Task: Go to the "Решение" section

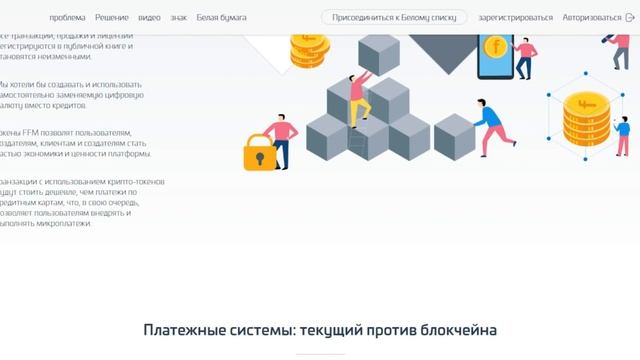Action: click(x=112, y=18)
